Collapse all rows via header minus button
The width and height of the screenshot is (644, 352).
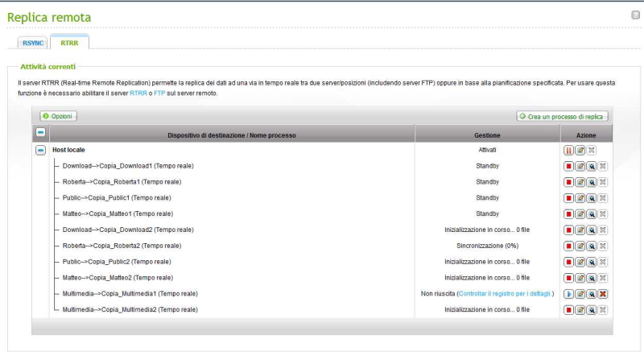(40, 133)
